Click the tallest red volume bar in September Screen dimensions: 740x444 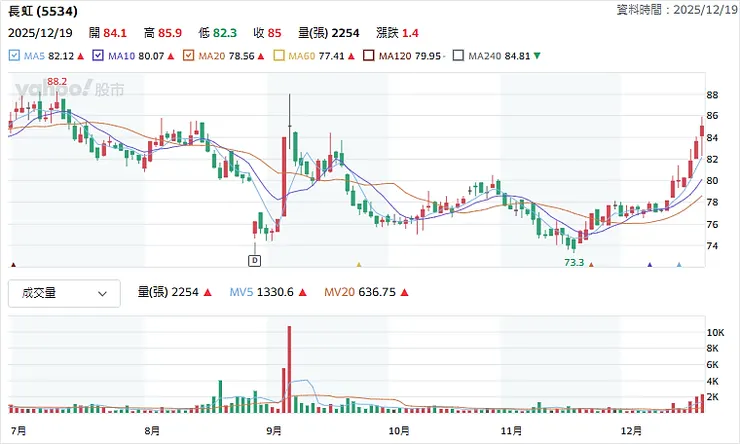coord(289,369)
